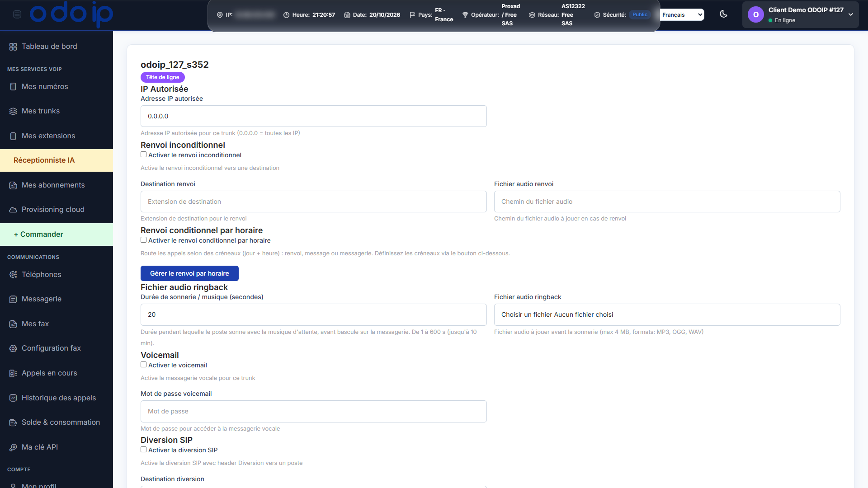Screen dimensions: 868x488
Task: Click the Appels en cours icon
Action: pos(13,373)
